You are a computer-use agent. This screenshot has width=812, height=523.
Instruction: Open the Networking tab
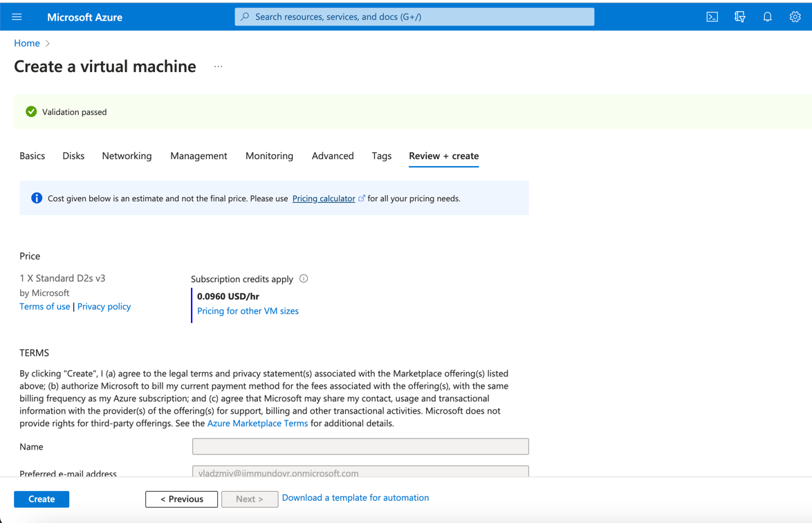point(127,156)
